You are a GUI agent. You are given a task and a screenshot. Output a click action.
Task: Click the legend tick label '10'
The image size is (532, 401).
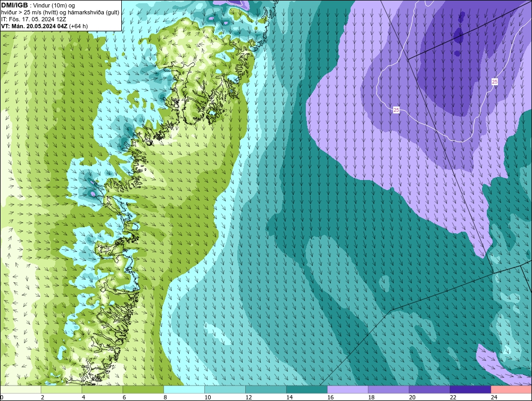pyautogui.click(x=207, y=397)
